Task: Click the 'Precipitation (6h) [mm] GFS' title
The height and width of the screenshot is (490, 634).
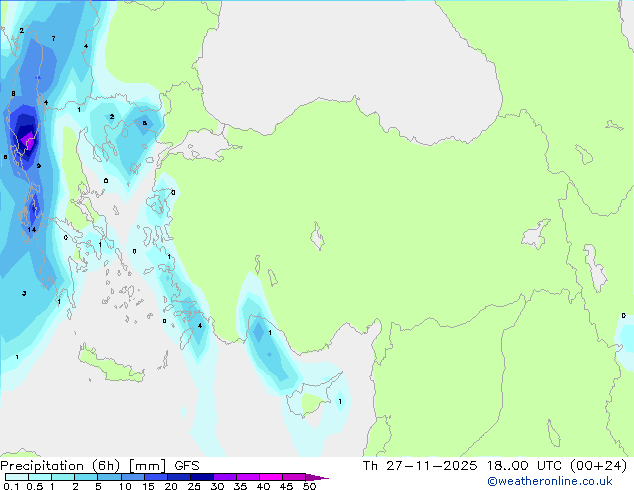Action: (x=99, y=466)
